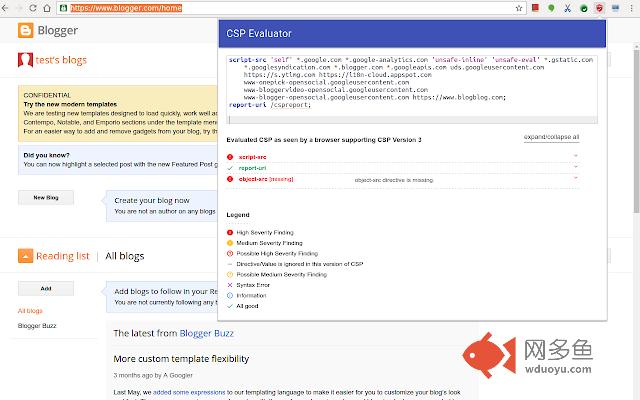The image size is (640, 400).
Task: Select the URL in the address bar
Action: tap(126, 8)
